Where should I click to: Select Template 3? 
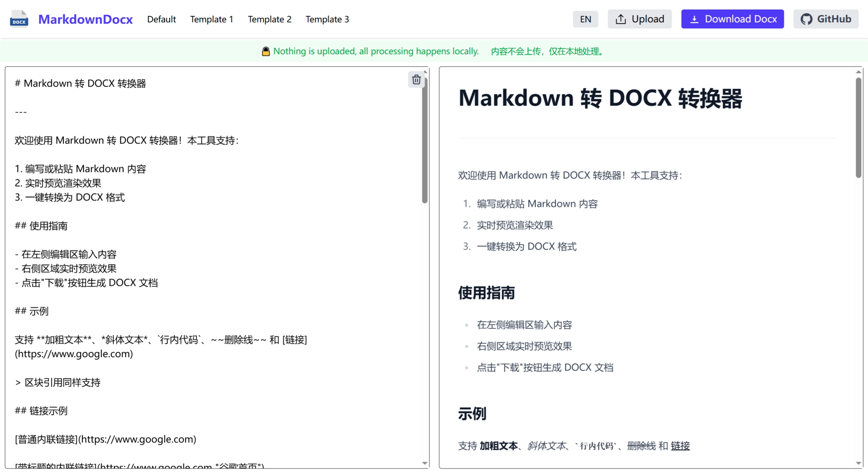tap(327, 19)
